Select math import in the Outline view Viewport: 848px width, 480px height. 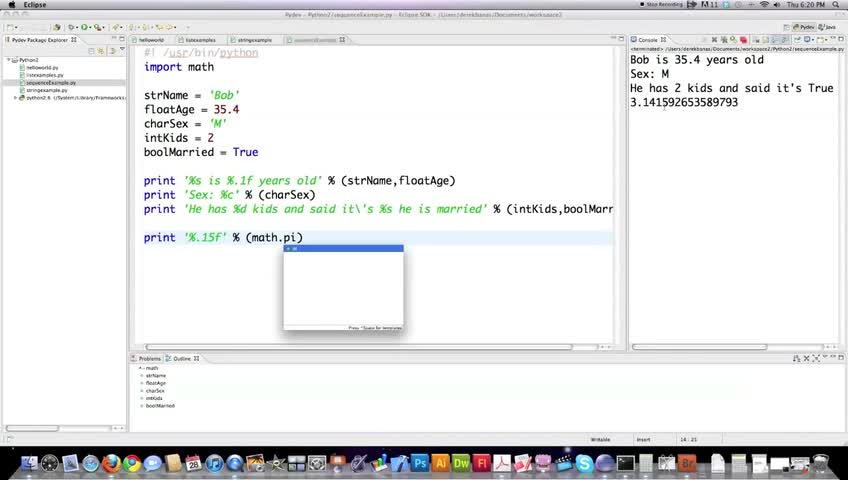click(x=151, y=368)
